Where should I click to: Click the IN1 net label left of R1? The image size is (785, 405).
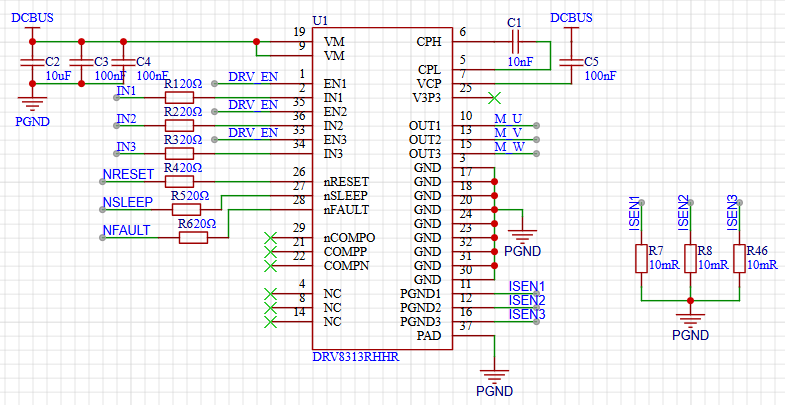[126, 91]
